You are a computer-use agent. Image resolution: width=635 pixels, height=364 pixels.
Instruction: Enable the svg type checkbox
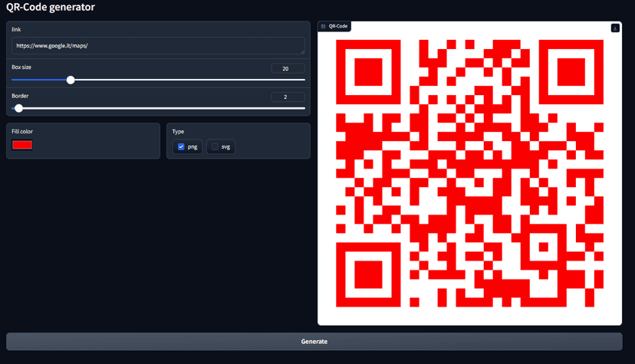point(215,147)
